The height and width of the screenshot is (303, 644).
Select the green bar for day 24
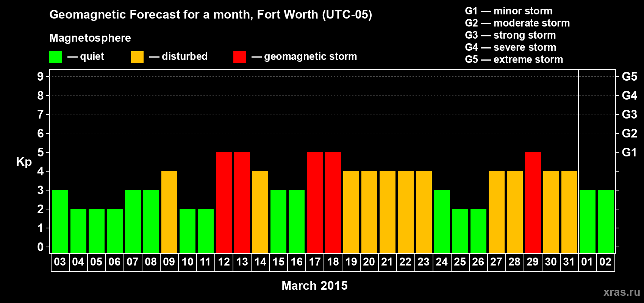point(442,221)
